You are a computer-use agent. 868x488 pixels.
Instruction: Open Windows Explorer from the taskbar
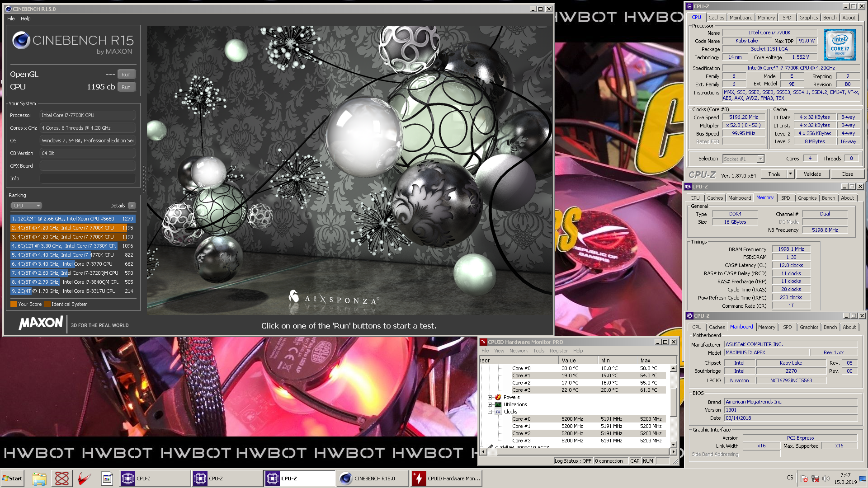click(x=39, y=479)
